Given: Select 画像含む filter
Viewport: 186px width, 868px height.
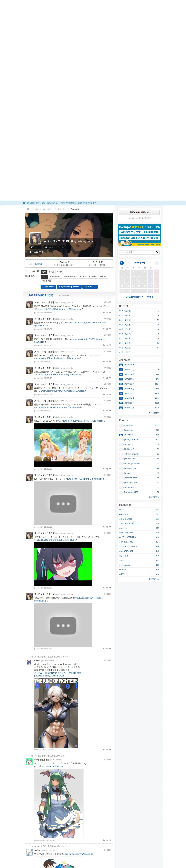Looking at the screenshot, I should pos(103,277).
